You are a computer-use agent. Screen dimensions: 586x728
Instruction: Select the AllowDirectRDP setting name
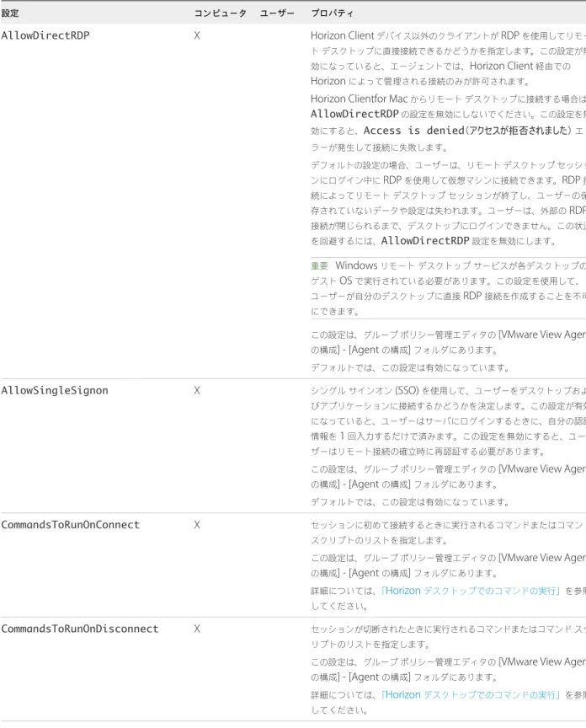point(45,35)
